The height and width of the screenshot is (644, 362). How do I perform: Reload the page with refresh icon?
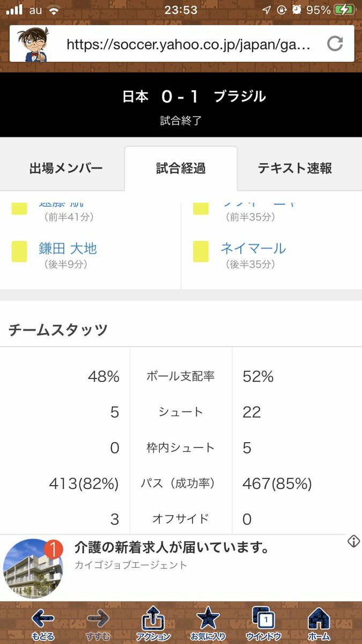pos(335,43)
